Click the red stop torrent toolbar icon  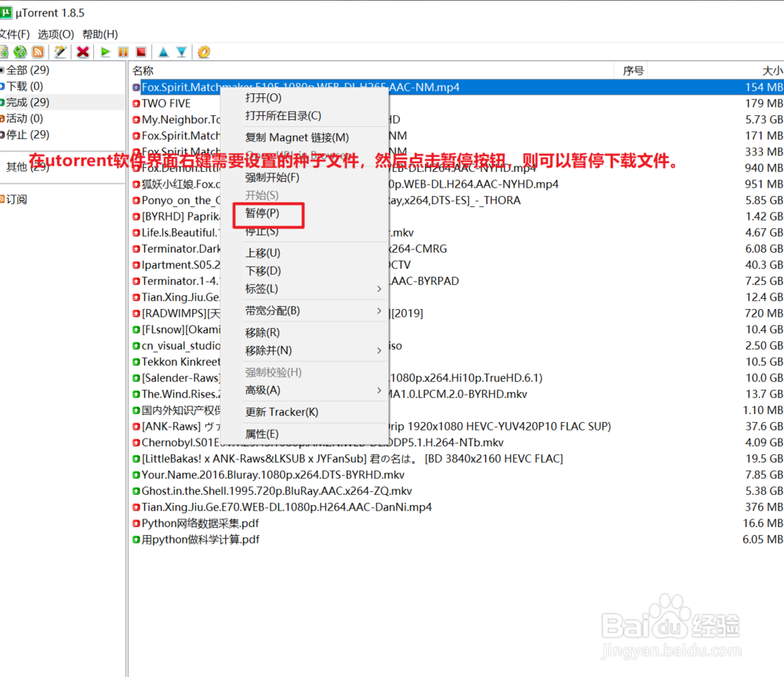pos(141,52)
